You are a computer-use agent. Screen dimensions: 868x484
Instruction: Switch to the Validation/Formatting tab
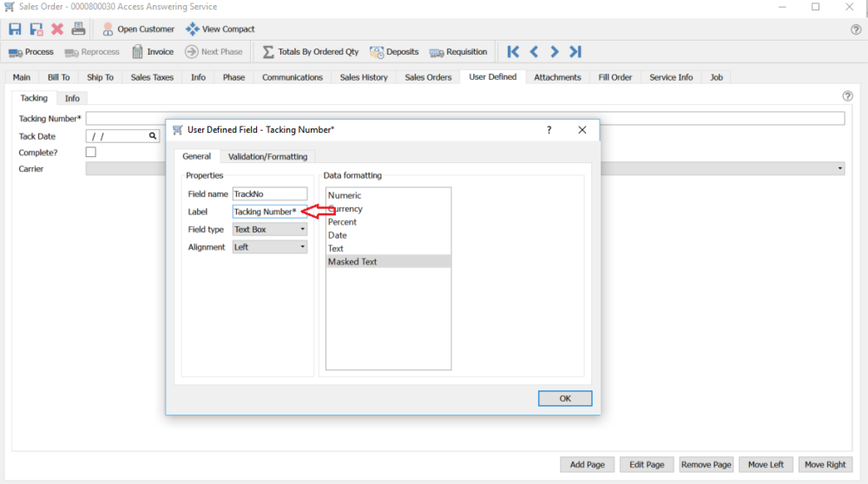point(267,156)
